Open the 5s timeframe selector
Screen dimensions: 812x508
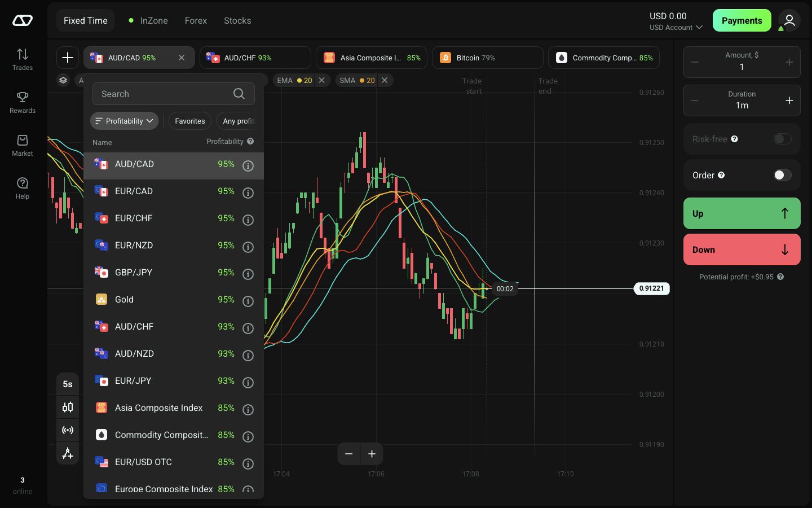coord(68,384)
